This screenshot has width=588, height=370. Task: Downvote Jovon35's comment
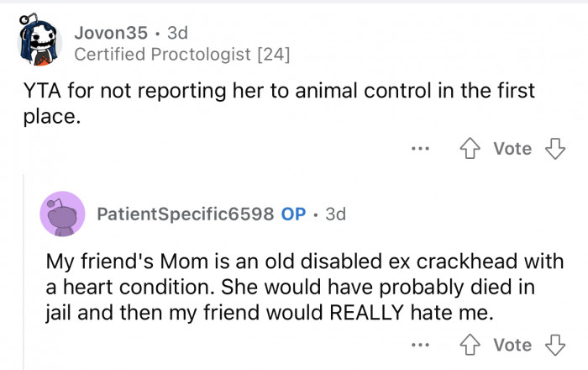(x=554, y=149)
